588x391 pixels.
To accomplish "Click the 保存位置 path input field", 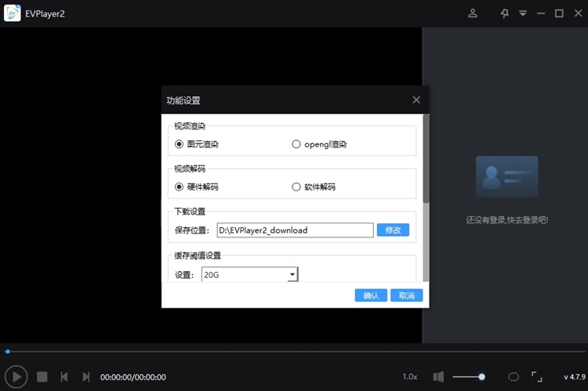I will pyautogui.click(x=295, y=230).
